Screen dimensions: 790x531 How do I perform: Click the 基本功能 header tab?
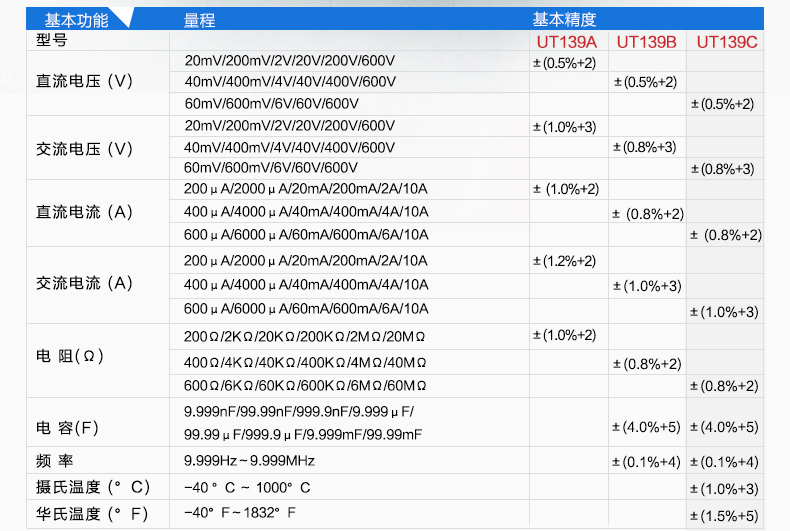click(77, 19)
